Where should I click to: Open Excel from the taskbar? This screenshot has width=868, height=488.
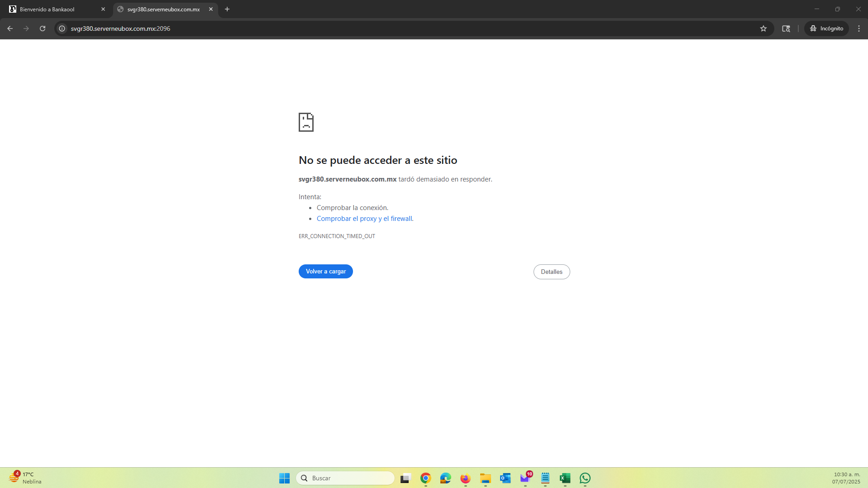coord(565,478)
